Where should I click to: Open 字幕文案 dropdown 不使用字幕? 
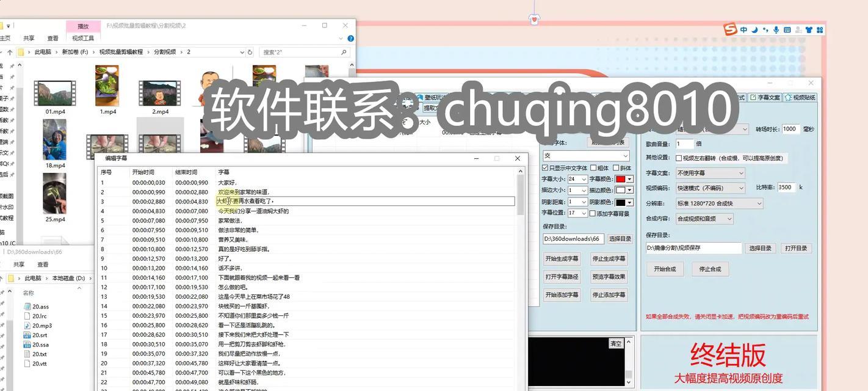point(710,173)
